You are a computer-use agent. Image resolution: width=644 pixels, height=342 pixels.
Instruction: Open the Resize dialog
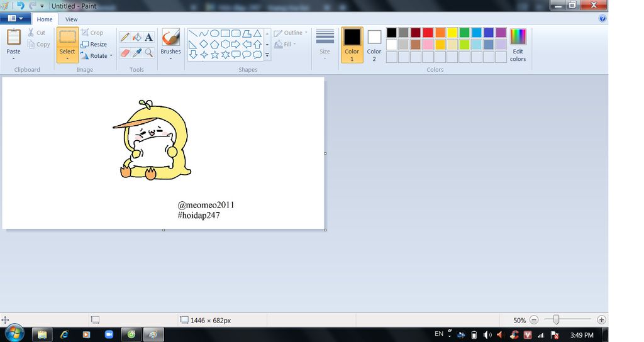coord(94,45)
